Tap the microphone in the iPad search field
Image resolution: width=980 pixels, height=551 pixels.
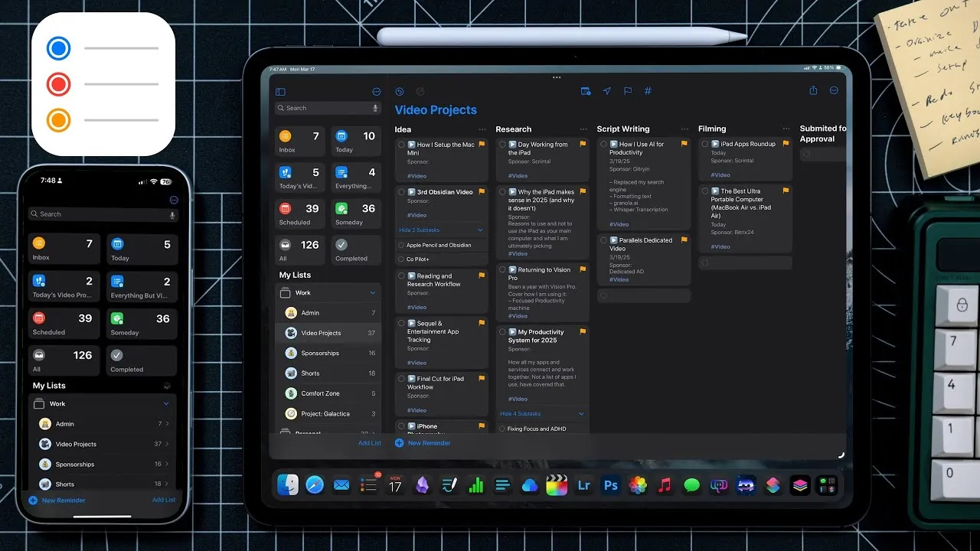pos(375,108)
